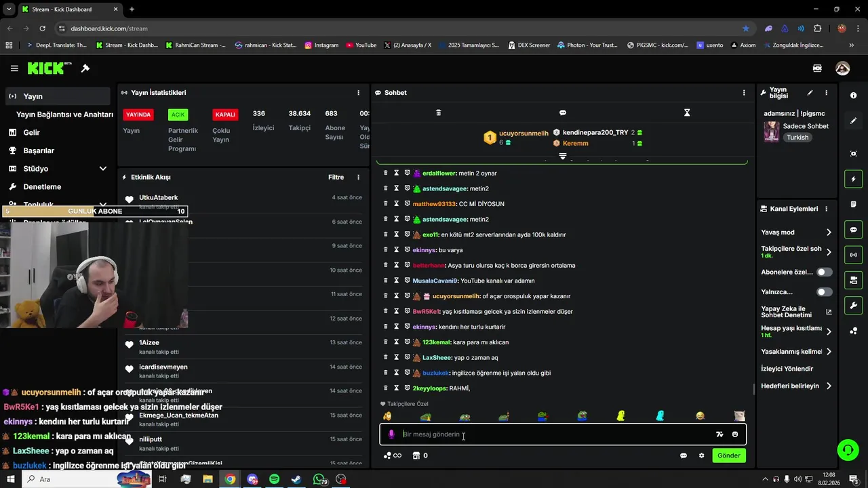868x488 pixels.
Task: Open WhatsApp from the Windows taskbar
Action: (x=319, y=479)
